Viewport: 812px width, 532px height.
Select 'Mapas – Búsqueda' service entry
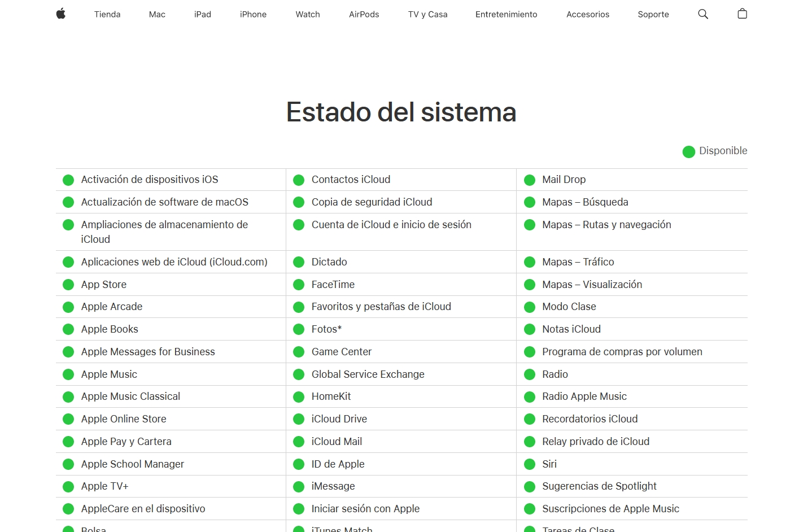(586, 202)
